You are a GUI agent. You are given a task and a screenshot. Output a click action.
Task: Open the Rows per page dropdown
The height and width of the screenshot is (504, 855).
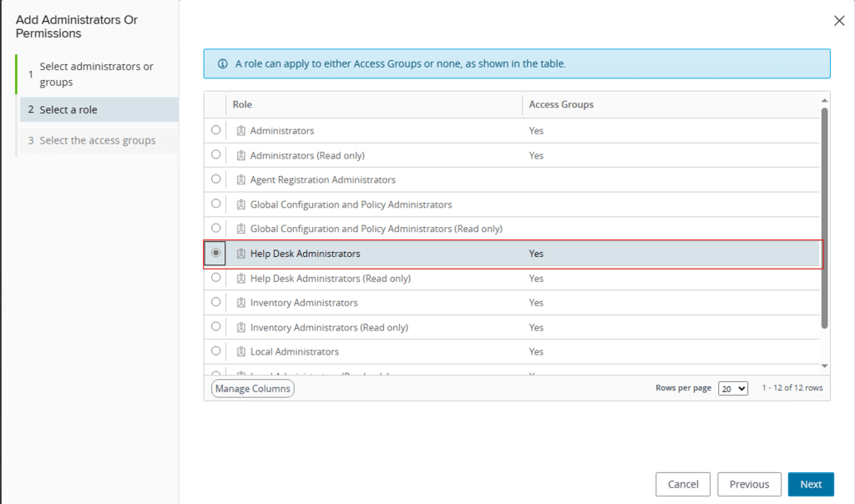pyautogui.click(x=732, y=388)
